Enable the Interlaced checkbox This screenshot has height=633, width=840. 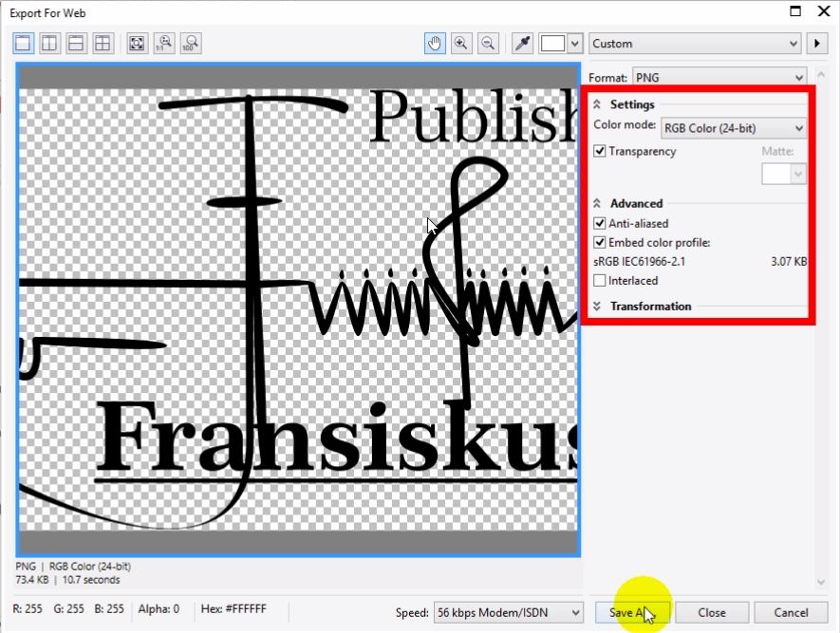point(600,281)
